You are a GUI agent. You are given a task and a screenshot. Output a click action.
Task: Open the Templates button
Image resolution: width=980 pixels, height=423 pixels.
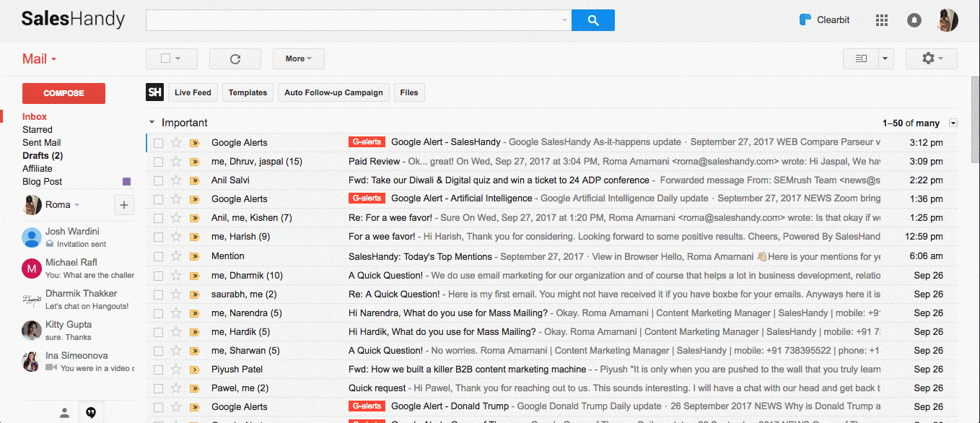(248, 92)
